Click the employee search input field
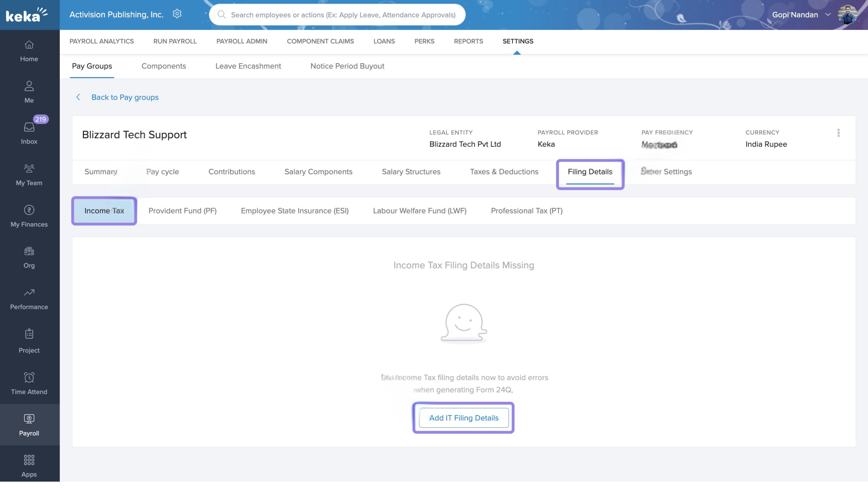This screenshot has height=488, width=868. (343, 15)
